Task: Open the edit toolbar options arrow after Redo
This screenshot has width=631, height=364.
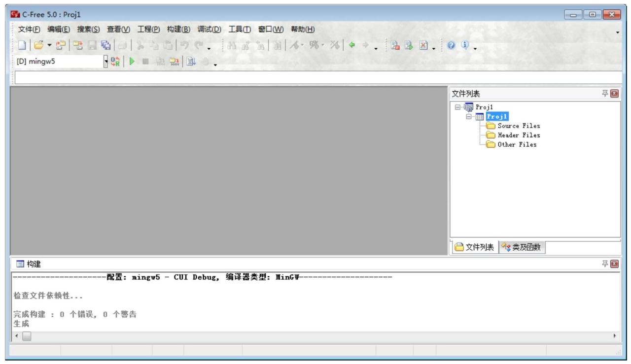Action: (x=209, y=48)
